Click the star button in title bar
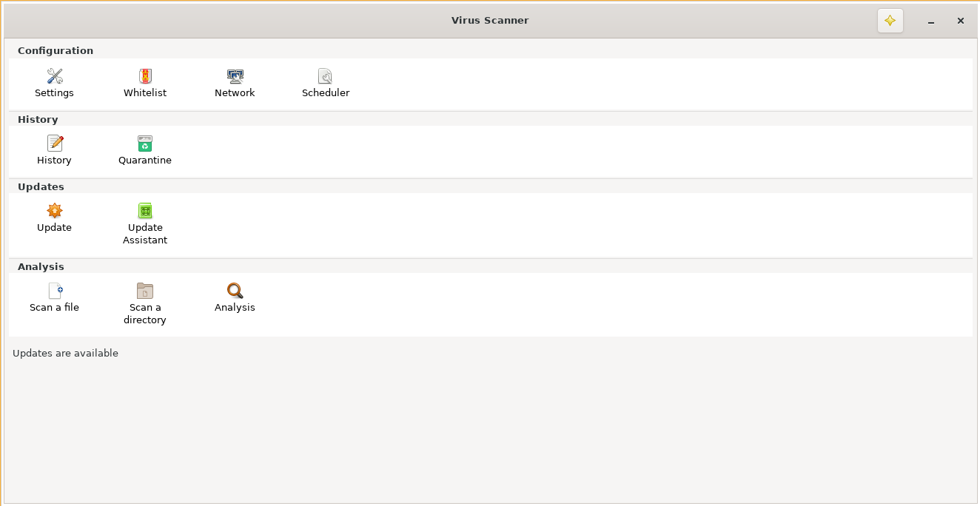 (890, 21)
